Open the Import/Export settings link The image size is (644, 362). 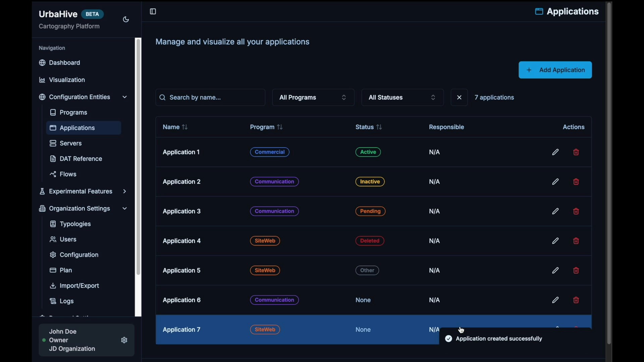click(x=79, y=286)
